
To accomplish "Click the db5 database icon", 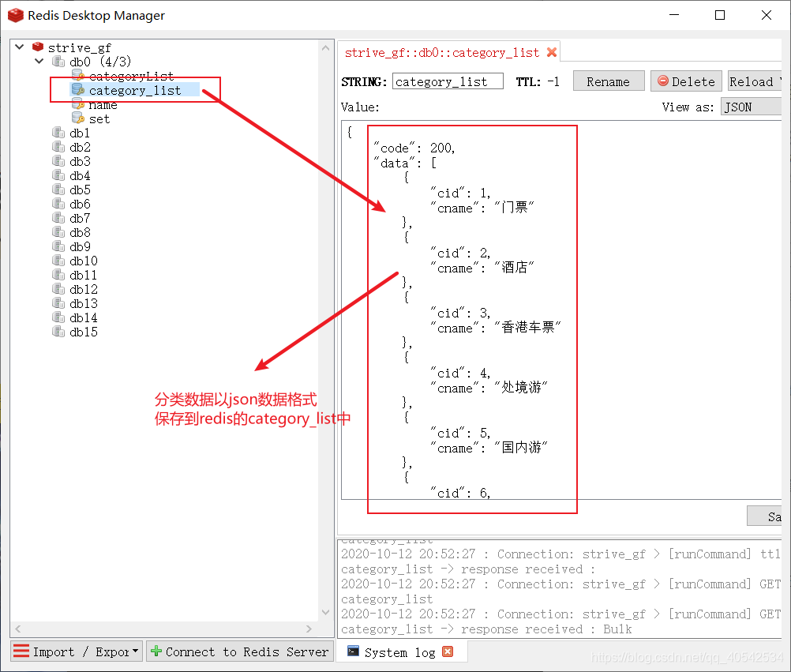I will point(58,190).
